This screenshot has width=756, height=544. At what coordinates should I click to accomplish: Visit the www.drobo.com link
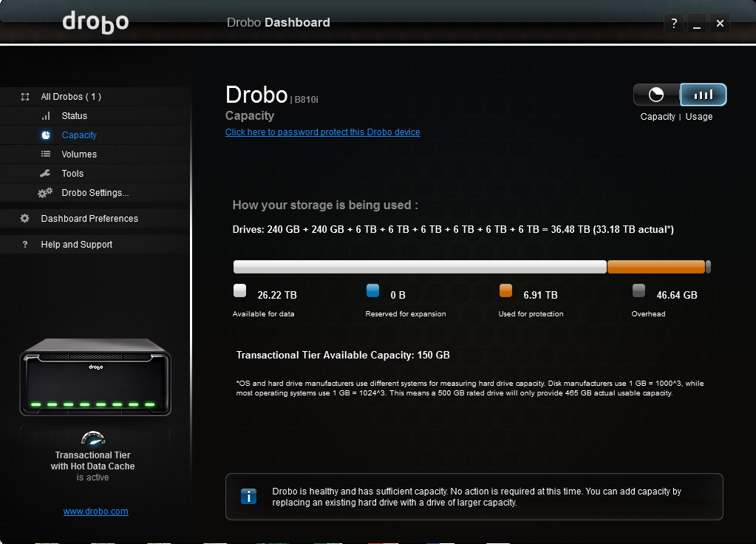tap(95, 511)
